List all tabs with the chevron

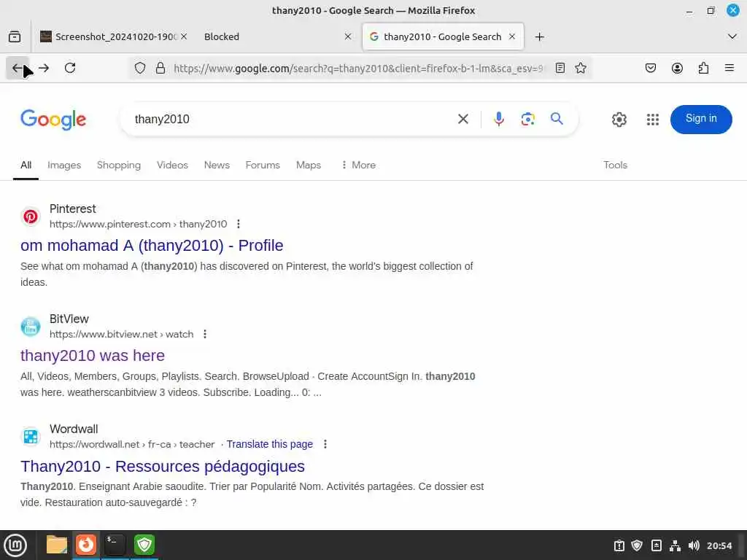pos(732,36)
